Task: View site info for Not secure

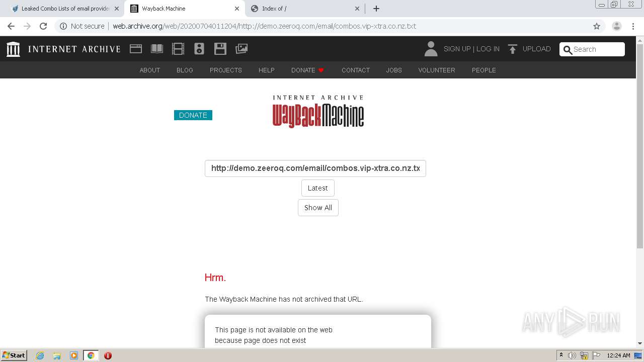Action: (x=82, y=26)
